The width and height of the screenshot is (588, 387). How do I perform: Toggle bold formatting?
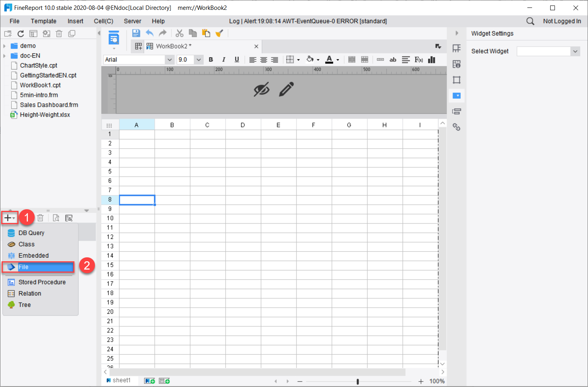coord(211,60)
